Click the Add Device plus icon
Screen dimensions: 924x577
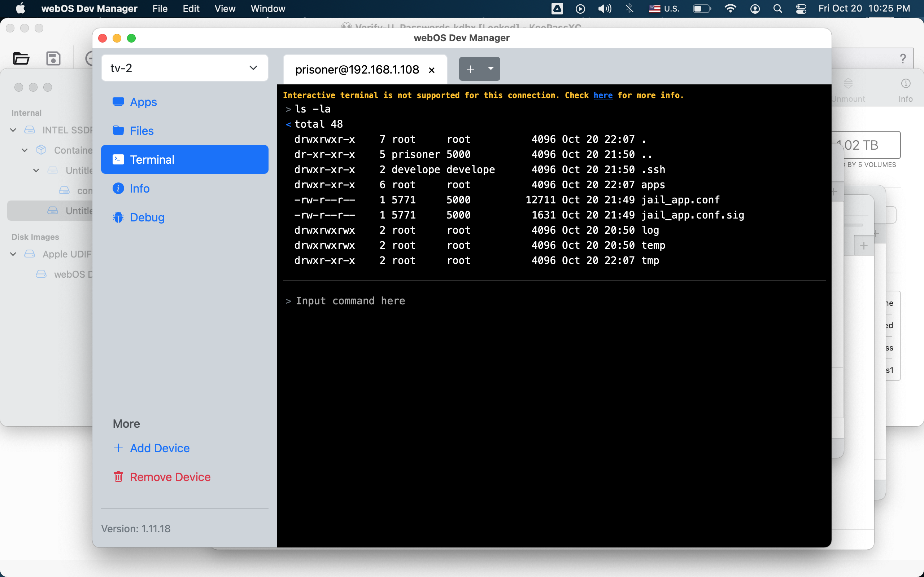click(x=118, y=448)
